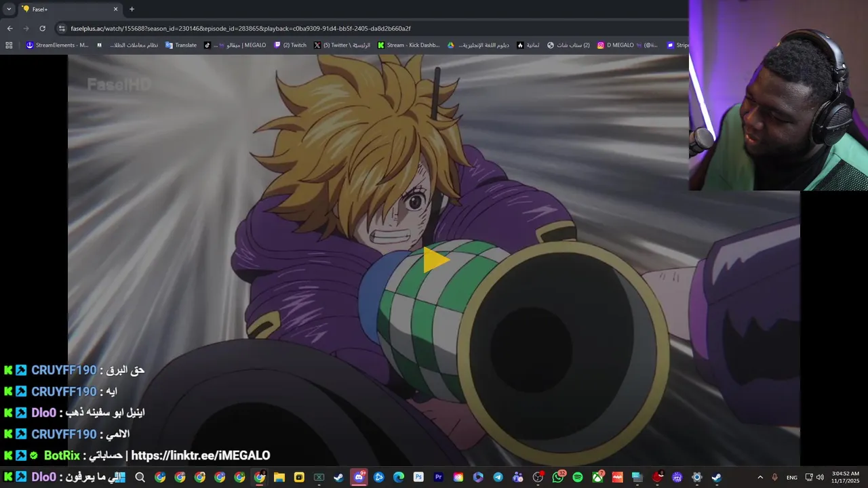Open the yellow square app in taskbar
868x488 pixels.
pyautogui.click(x=299, y=477)
